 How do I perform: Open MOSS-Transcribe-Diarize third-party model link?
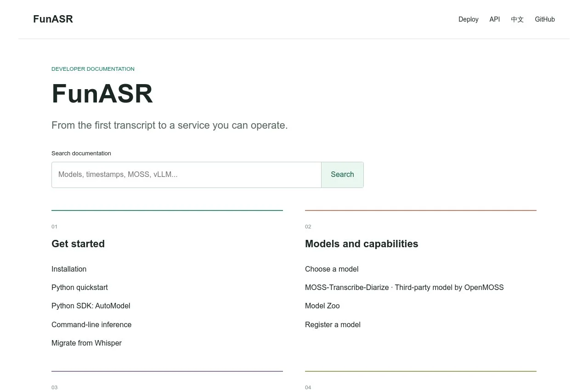coord(404,288)
